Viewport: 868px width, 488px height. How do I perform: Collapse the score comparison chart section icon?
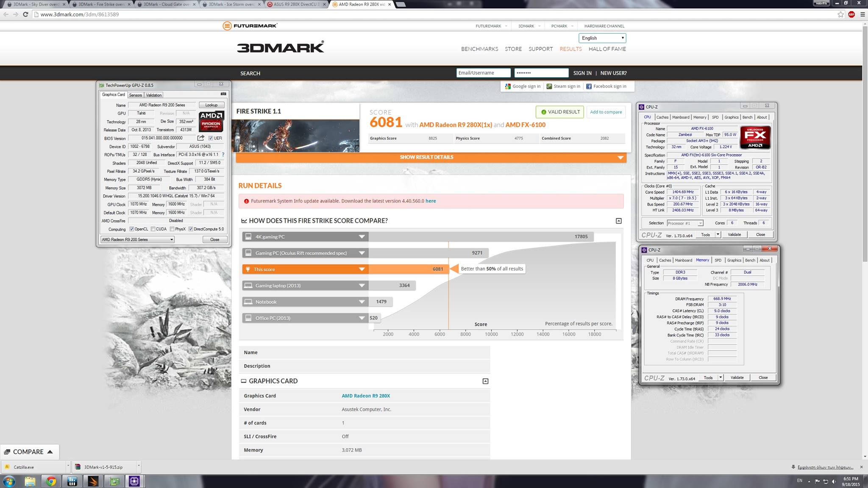click(x=619, y=221)
